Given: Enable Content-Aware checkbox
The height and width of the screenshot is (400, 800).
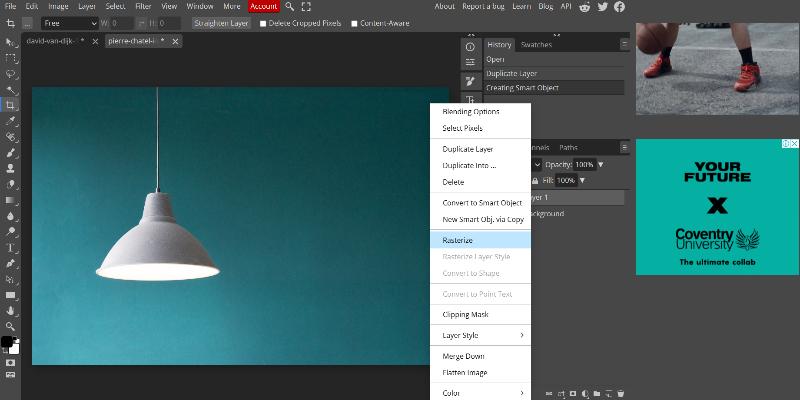Looking at the screenshot, I should click(x=354, y=23).
